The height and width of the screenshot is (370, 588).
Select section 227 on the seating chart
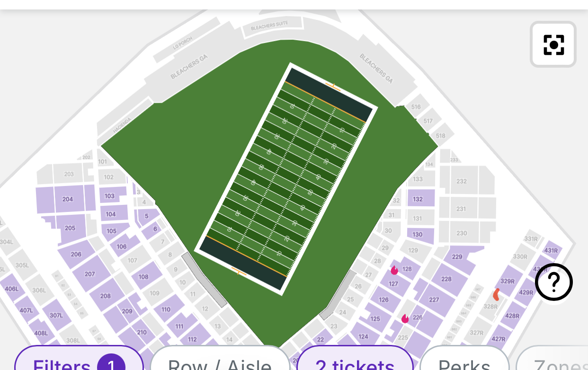click(x=434, y=300)
